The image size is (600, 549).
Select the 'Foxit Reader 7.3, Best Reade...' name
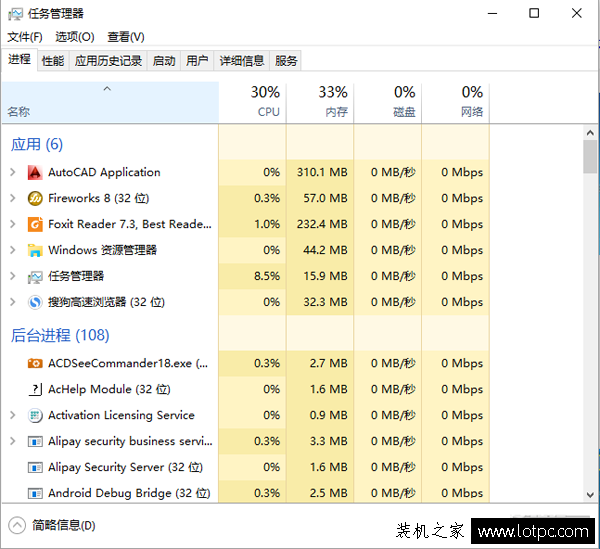point(130,224)
